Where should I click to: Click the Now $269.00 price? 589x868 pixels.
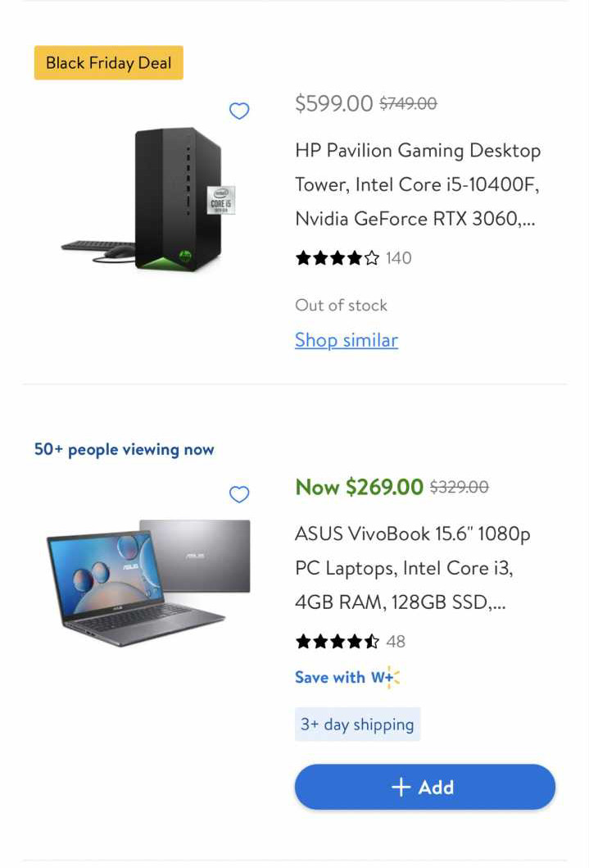(359, 487)
